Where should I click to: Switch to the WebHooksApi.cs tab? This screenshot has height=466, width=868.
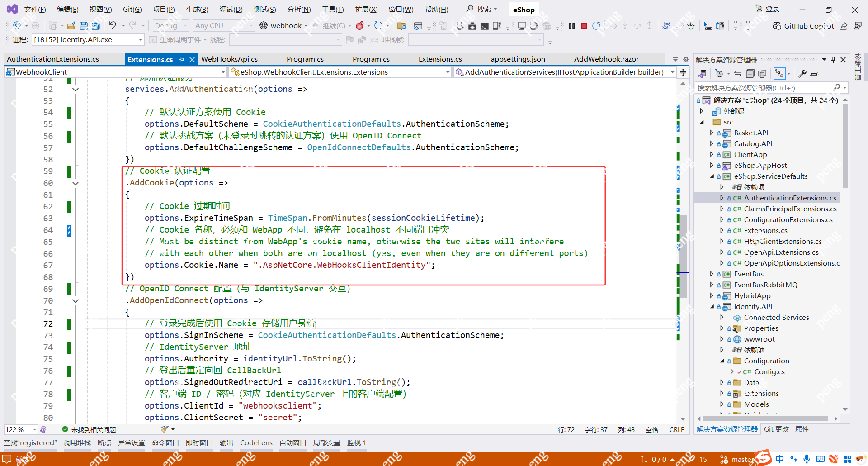coord(229,59)
